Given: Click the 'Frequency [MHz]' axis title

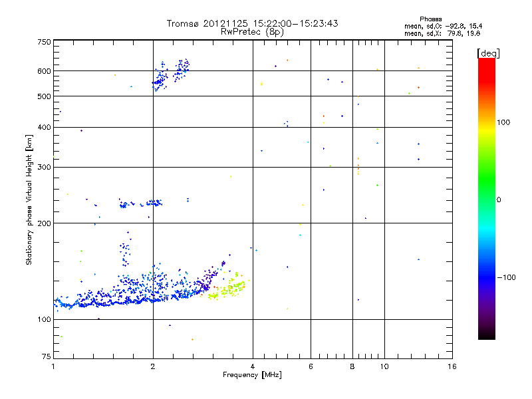Looking at the screenshot, I should (252, 375).
